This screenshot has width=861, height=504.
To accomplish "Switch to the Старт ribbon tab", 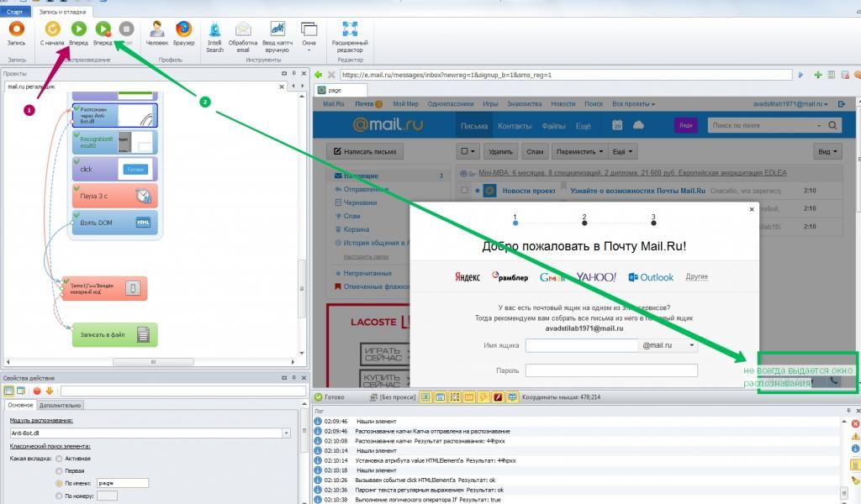I will (15, 12).
